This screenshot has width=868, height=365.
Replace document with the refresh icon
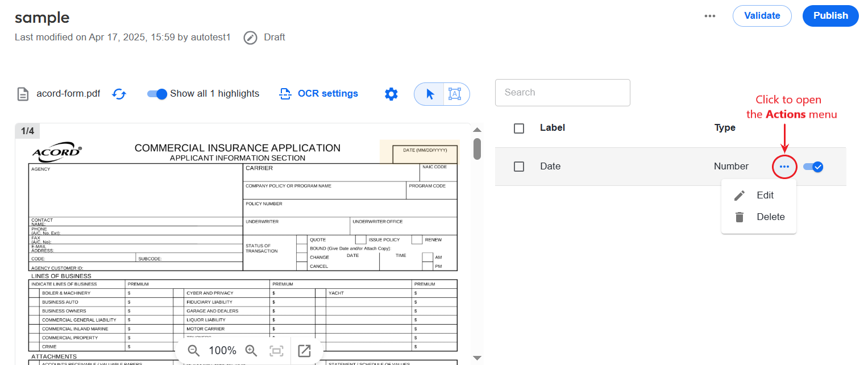tap(119, 94)
